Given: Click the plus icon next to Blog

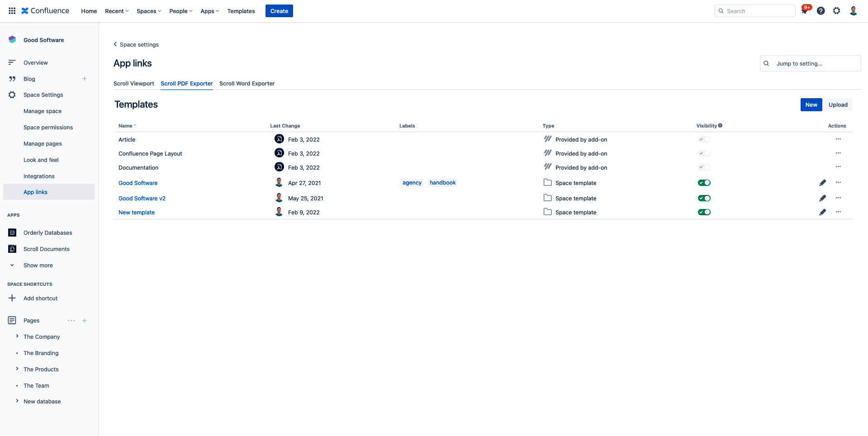Looking at the screenshot, I should [x=84, y=79].
